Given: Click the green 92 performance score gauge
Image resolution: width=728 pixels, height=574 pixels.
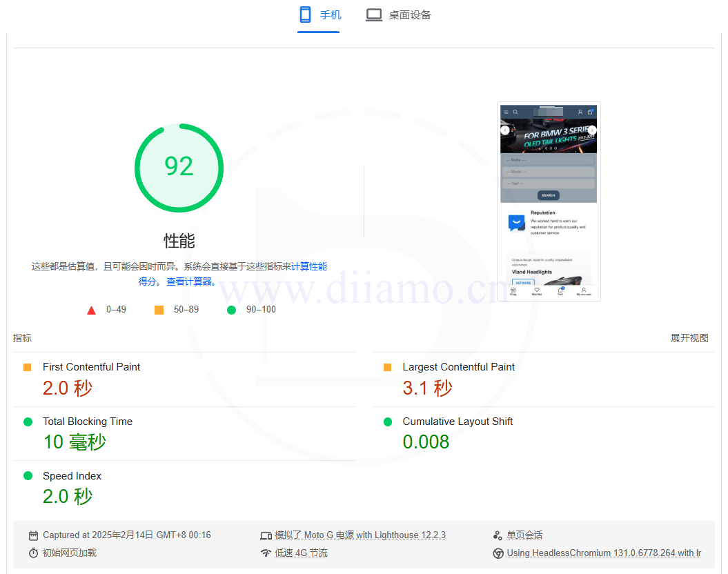Looking at the screenshot, I should coord(179,168).
